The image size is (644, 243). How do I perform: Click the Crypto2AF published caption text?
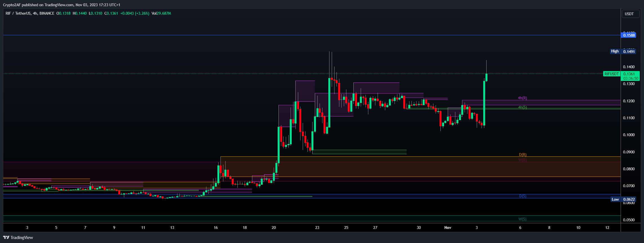61,5
